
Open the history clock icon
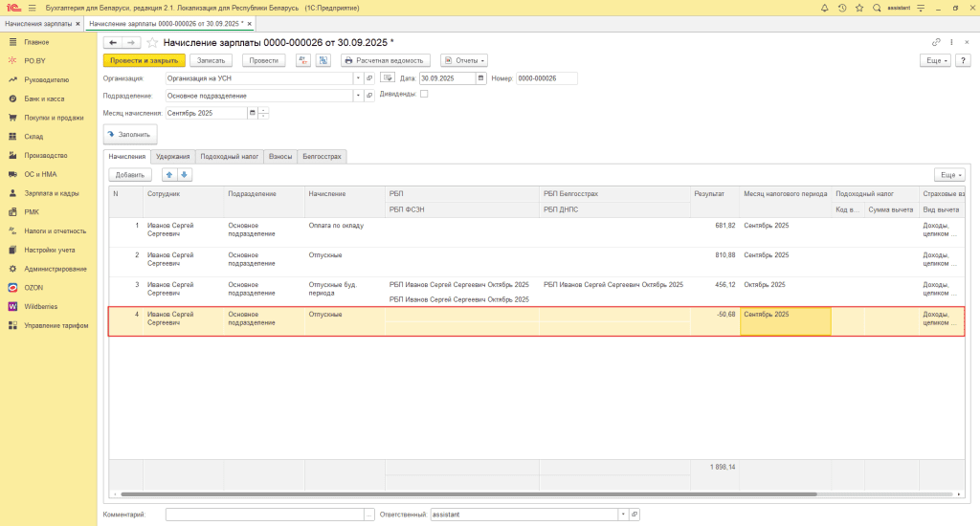pos(842,8)
